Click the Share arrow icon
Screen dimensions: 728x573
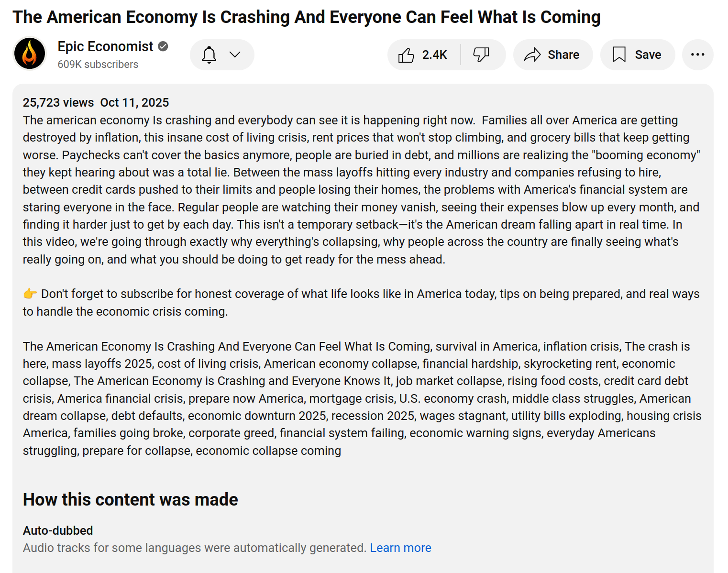coord(532,55)
